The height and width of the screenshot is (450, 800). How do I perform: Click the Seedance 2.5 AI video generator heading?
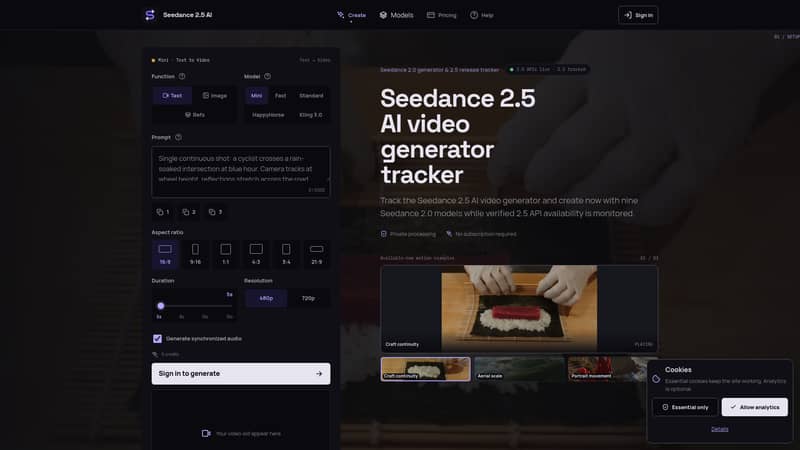point(458,136)
